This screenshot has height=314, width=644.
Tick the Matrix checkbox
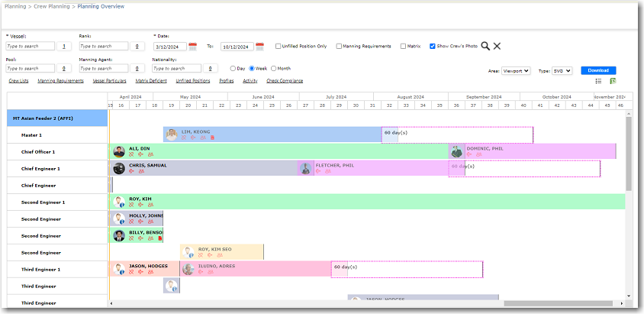403,47
